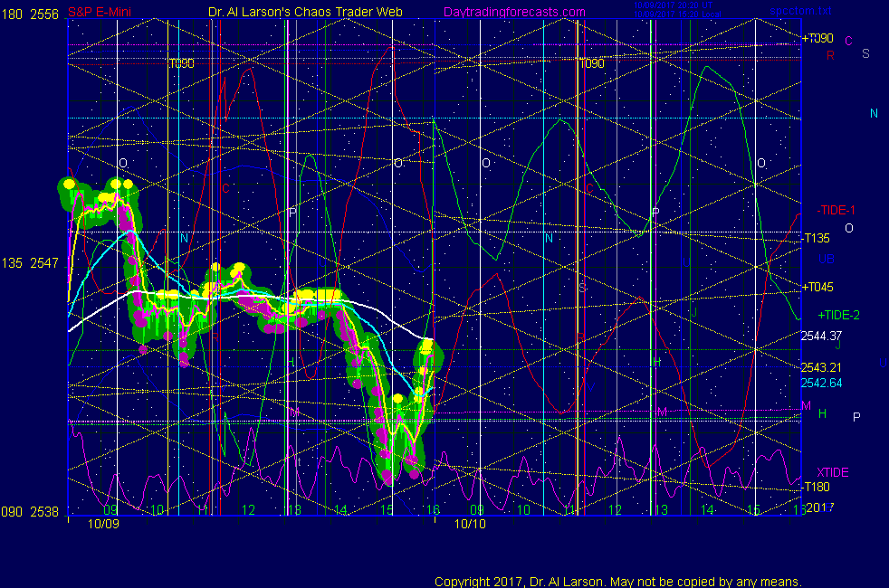Click the yellow price value "2543.21"
Screen dimensions: 889x588
(x=821, y=367)
